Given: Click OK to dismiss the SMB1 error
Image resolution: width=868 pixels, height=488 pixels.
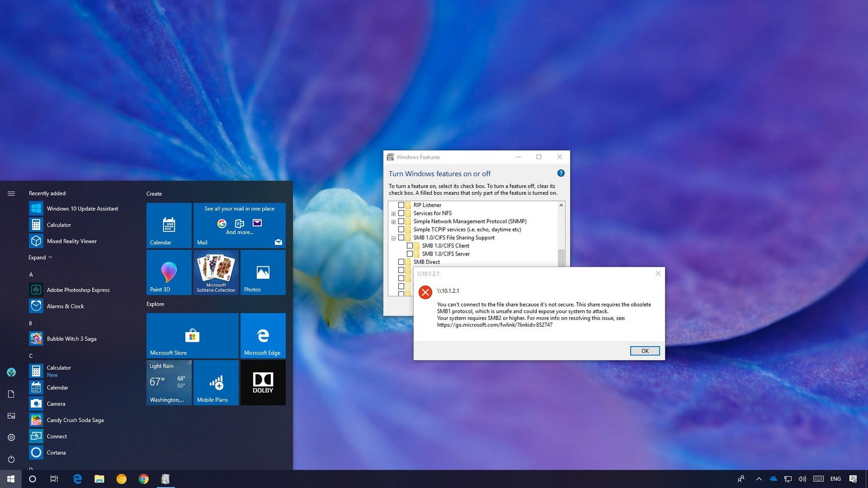Looking at the screenshot, I should (645, 351).
